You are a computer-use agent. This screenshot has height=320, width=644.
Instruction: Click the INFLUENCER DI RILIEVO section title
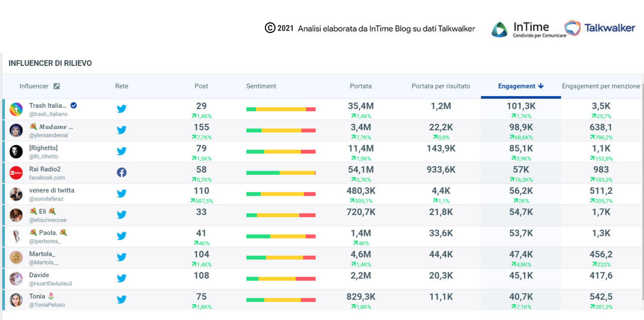coord(50,63)
